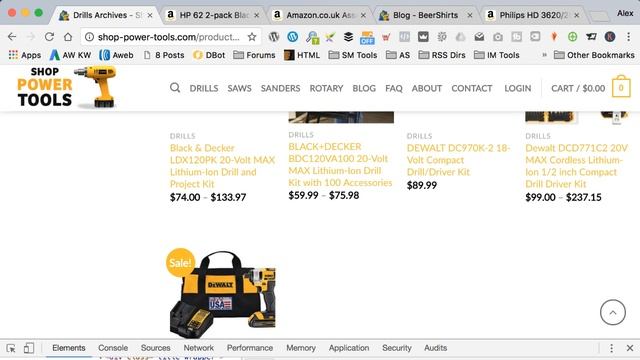The image size is (640, 360).
Task: Open the AW KW bookmark
Action: coord(70,55)
